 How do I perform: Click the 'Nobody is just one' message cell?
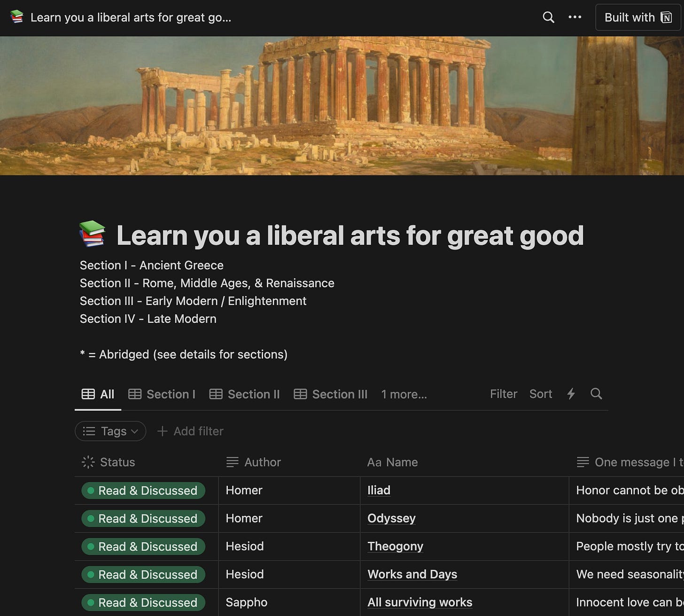[x=627, y=518]
